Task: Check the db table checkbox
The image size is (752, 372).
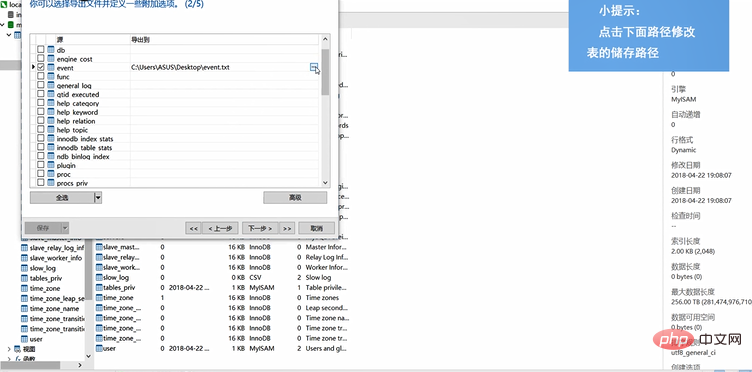Action: [41, 50]
